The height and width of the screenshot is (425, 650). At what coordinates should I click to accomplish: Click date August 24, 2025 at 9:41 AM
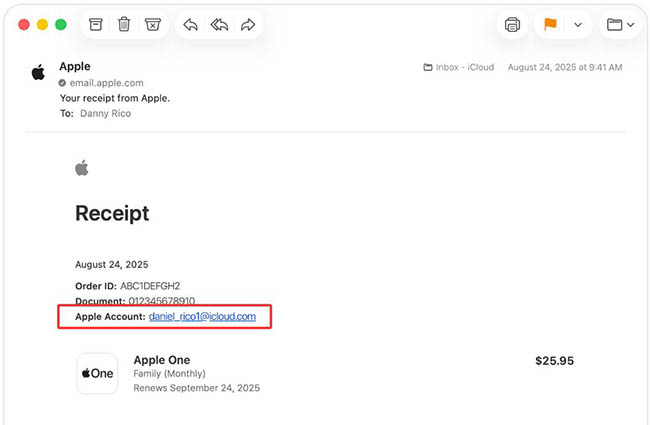(x=565, y=67)
